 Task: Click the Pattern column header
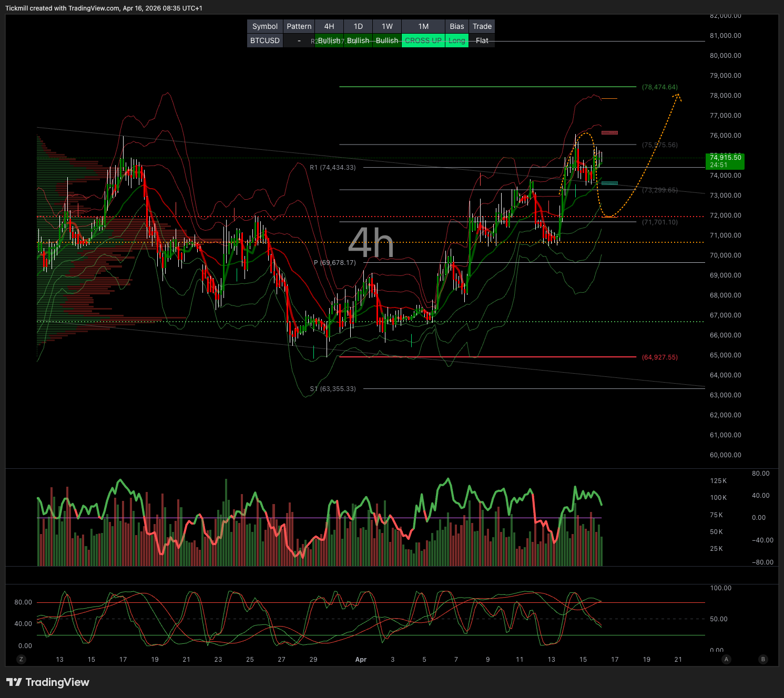(299, 26)
